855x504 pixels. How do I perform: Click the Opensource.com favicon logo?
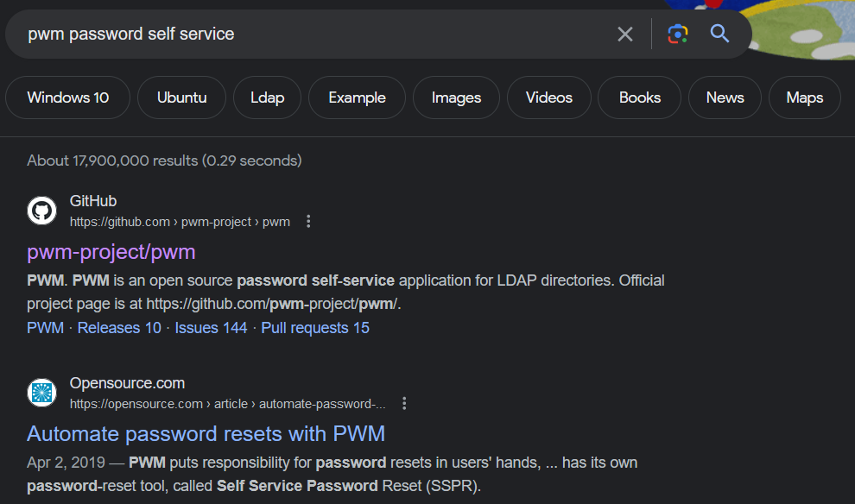point(42,393)
